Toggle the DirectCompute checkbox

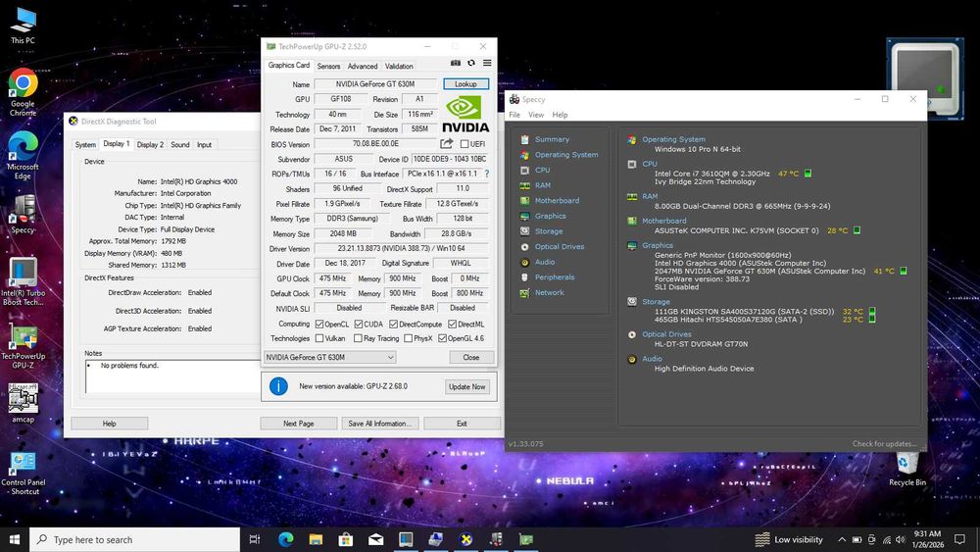(393, 324)
